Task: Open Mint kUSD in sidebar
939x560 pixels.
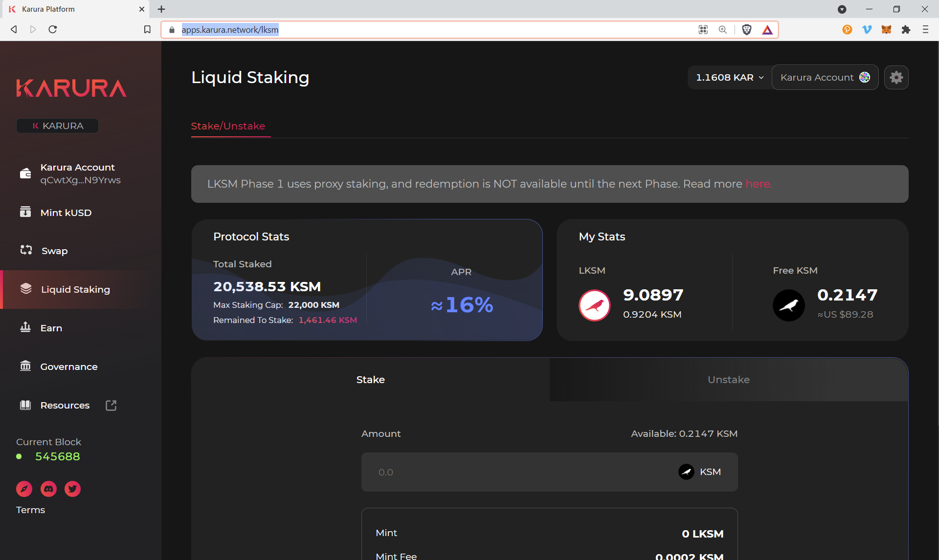Action: (66, 213)
